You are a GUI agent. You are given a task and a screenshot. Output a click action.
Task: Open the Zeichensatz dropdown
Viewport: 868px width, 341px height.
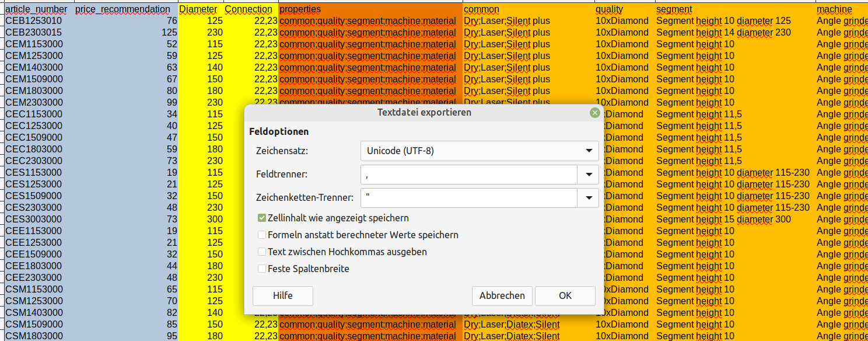coord(479,151)
